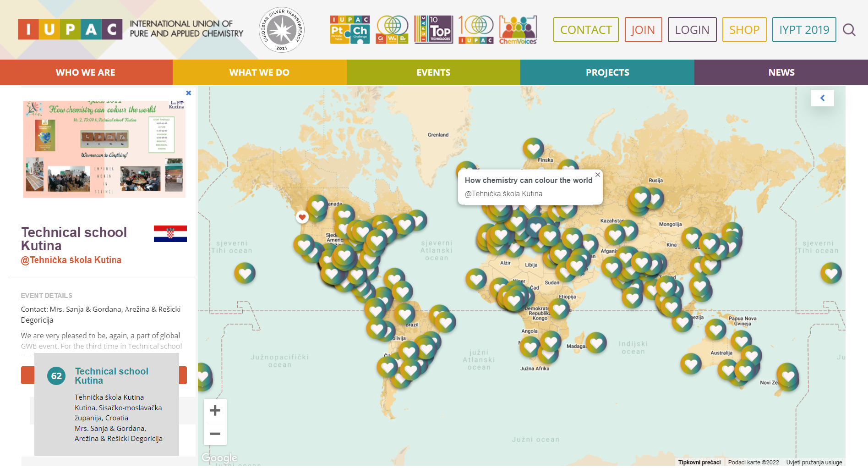Click the heart marker in western Australia
Image resolution: width=868 pixels, height=468 pixels.
coord(691,364)
